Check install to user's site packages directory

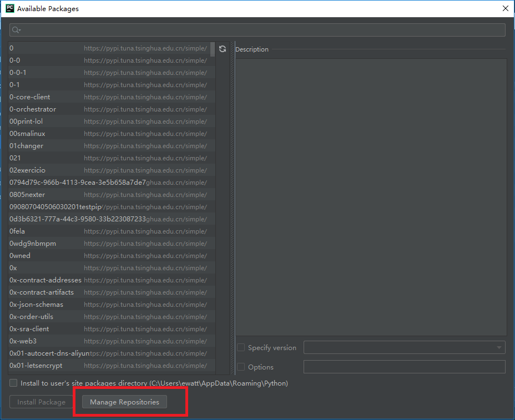[x=13, y=382]
